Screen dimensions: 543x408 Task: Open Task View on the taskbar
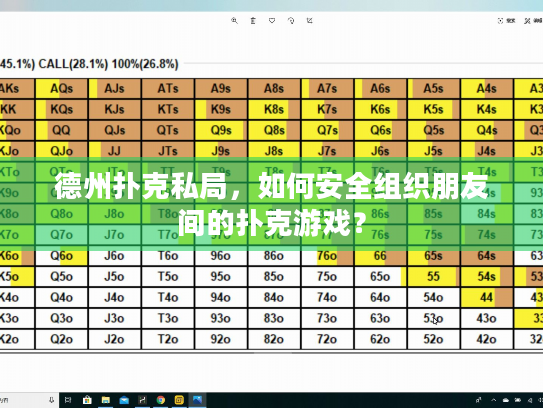pyautogui.click(x=68, y=400)
